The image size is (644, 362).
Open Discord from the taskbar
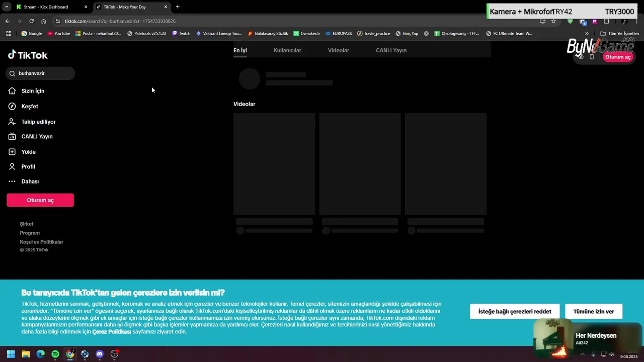[x=100, y=354]
